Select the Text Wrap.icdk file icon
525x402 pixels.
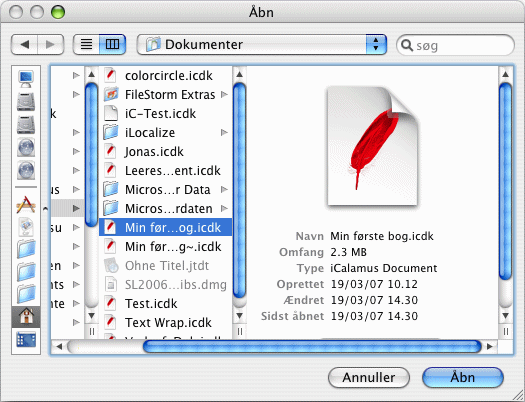point(110,323)
